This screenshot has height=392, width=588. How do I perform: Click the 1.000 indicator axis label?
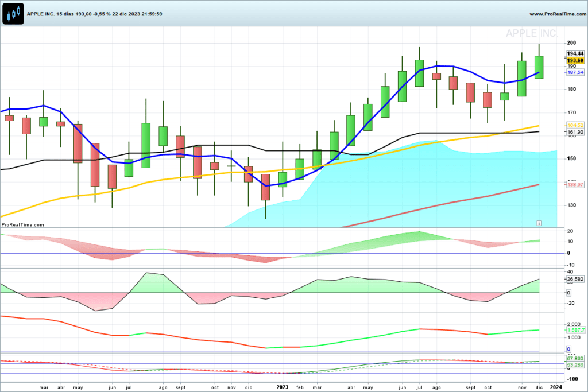pos(574,337)
